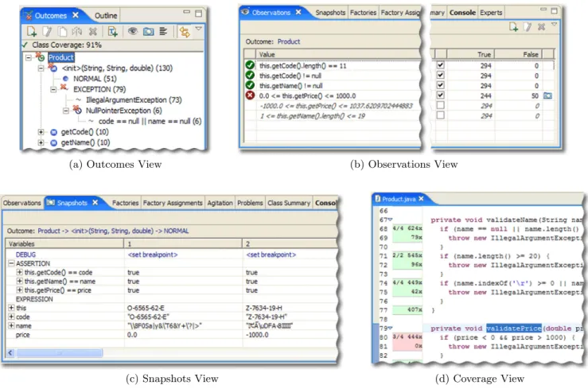The height and width of the screenshot is (389, 588).
Task: Click the eye observations icon in Outcomes toolbar
Action: (x=132, y=31)
